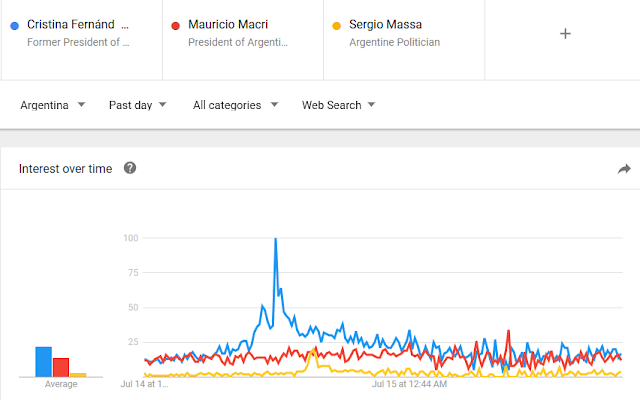Viewport: 640px width, 400px height.
Task: Click the red dot for Mauricio Macri
Action: click(176, 25)
